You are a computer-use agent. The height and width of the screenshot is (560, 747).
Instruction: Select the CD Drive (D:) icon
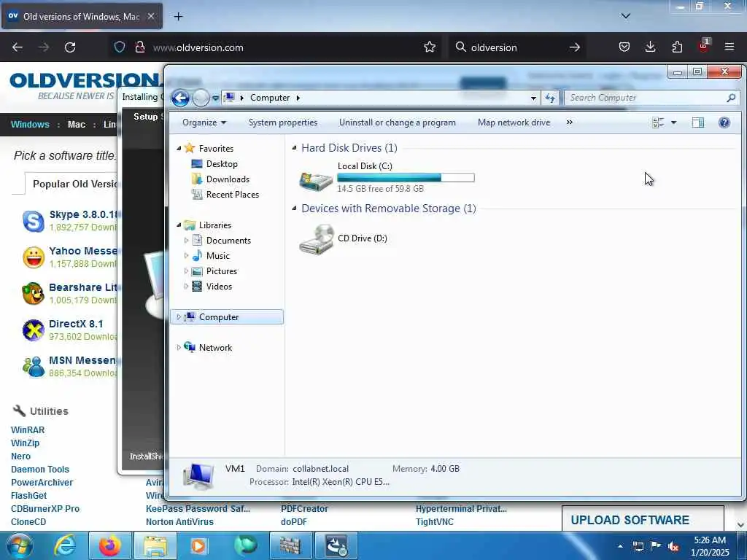click(317, 239)
